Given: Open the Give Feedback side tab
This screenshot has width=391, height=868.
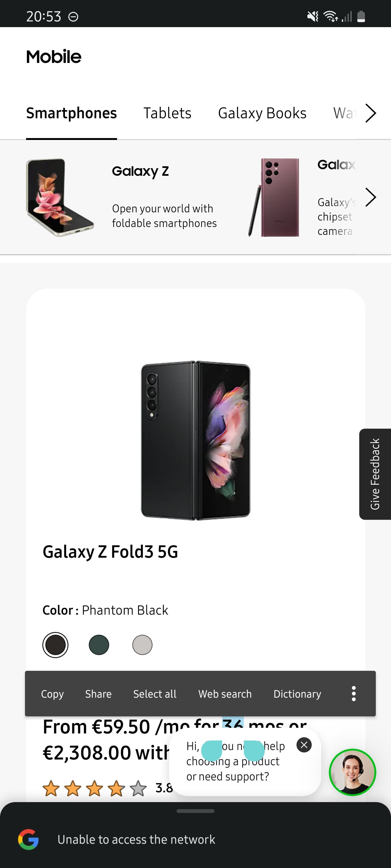Looking at the screenshot, I should tap(375, 474).
